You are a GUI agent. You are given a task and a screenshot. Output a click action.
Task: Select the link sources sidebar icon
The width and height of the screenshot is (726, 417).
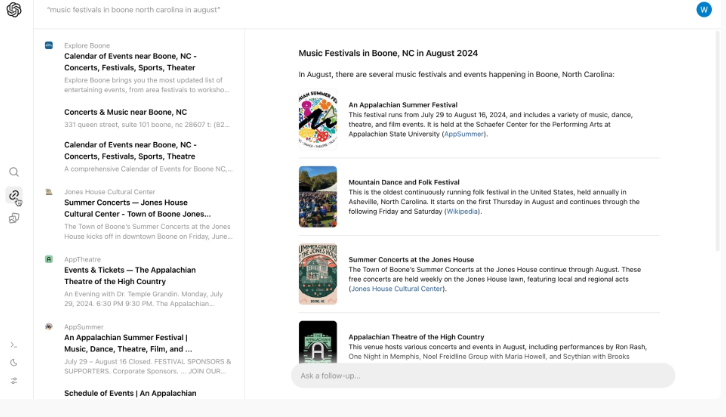click(14, 195)
